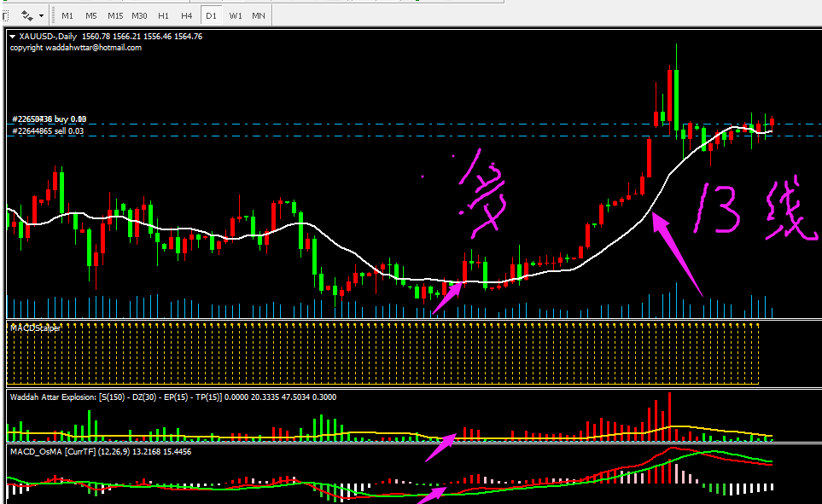This screenshot has height=504, width=822.
Task: Click the Waddah Attar Explosion indicator label
Action: pyautogui.click(x=53, y=397)
